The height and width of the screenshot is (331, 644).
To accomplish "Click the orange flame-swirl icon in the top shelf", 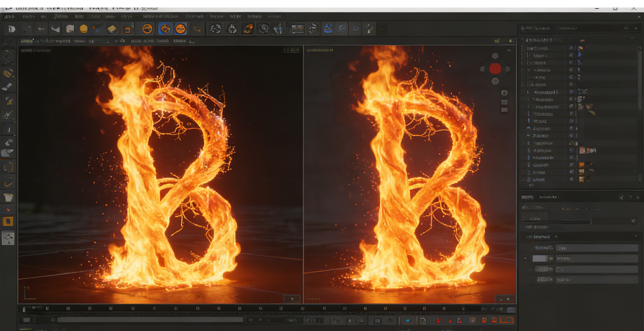I will (247, 29).
